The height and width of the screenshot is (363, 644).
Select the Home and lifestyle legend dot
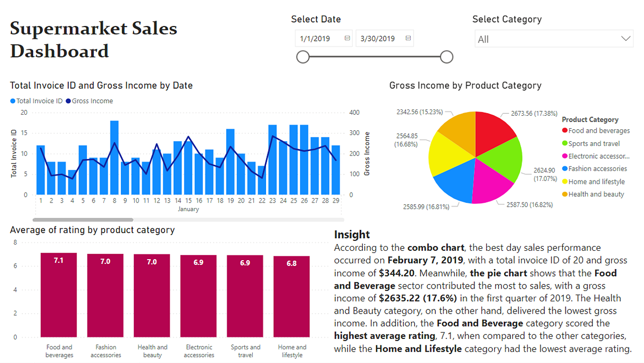pos(565,181)
